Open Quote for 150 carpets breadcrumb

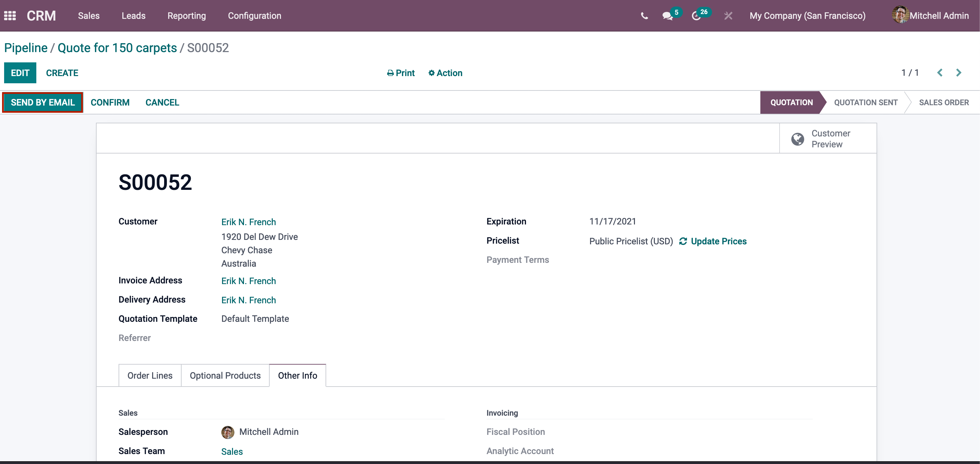[117, 48]
